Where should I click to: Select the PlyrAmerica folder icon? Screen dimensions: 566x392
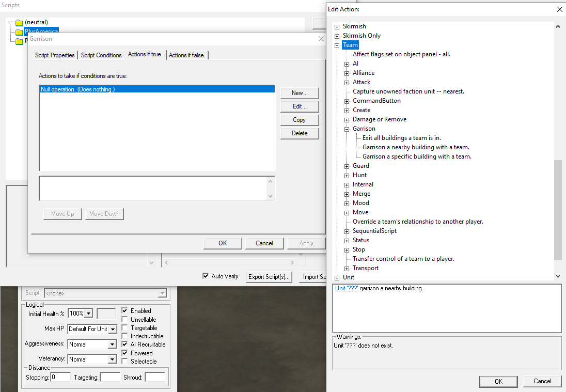tap(19, 32)
